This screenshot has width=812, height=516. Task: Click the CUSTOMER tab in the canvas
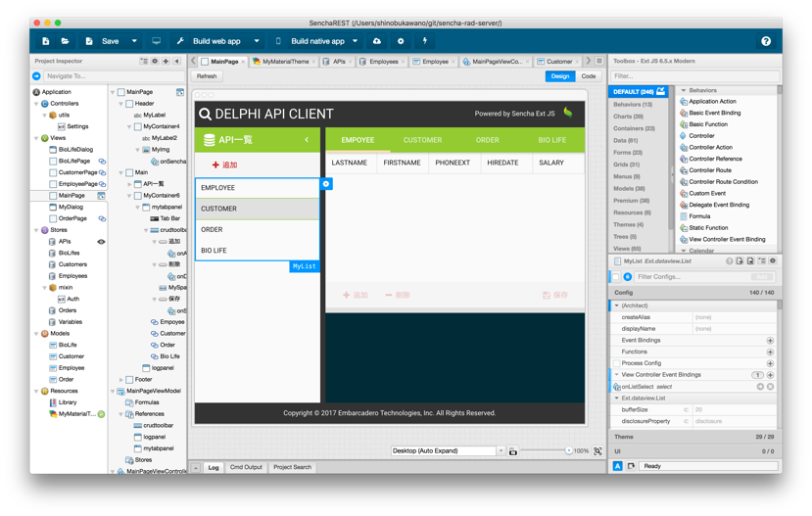click(422, 140)
